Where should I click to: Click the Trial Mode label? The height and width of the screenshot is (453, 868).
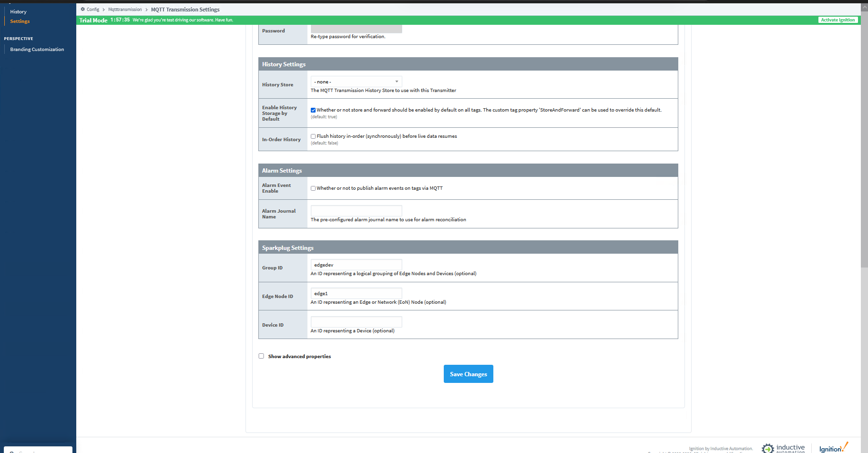[x=93, y=20]
